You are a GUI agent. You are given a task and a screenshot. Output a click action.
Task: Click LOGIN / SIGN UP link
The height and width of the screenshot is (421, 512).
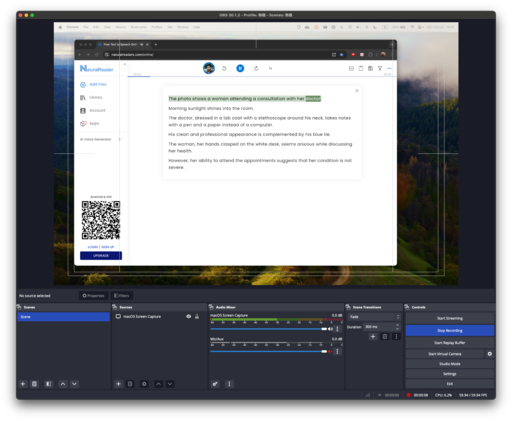click(101, 247)
